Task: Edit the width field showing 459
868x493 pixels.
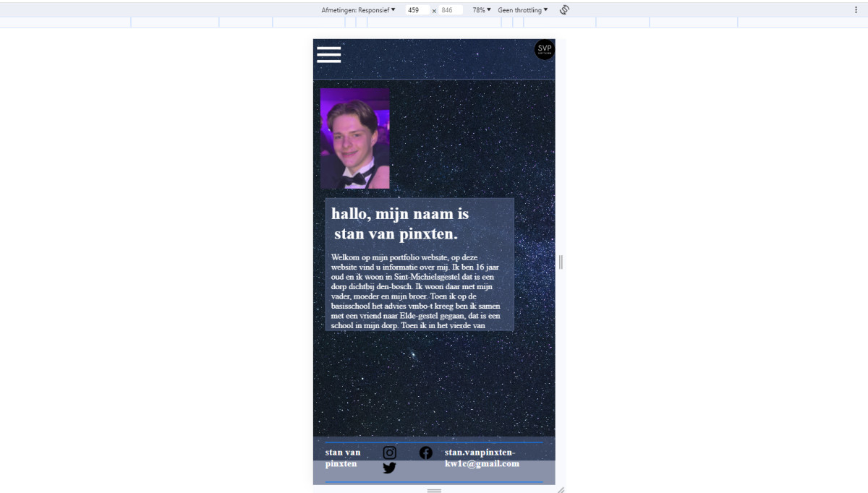Action: point(417,10)
